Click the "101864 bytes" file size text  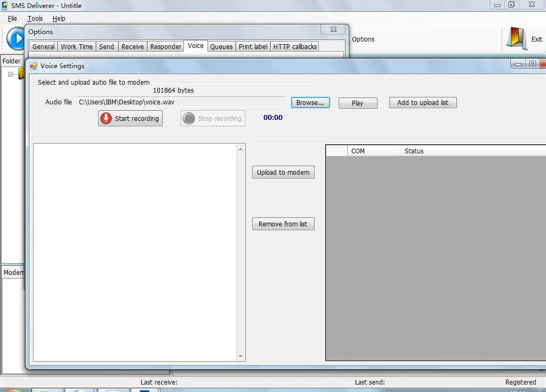point(173,91)
